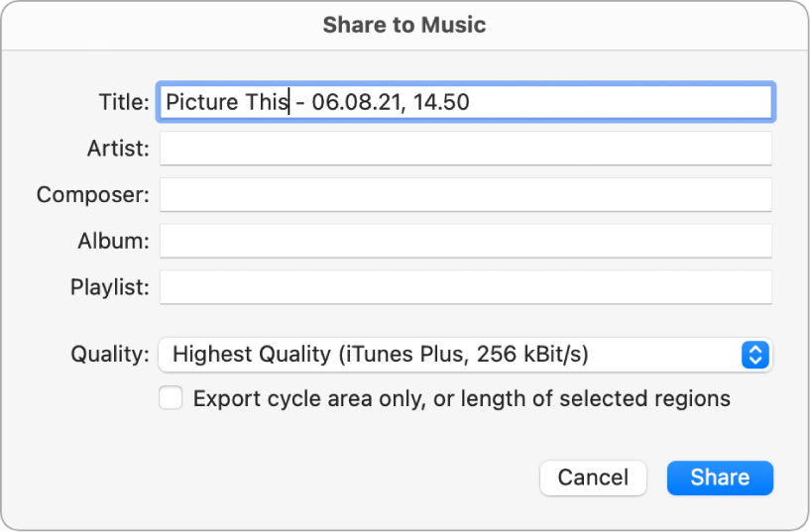
Task: Select the Composer input field
Action: tap(465, 195)
